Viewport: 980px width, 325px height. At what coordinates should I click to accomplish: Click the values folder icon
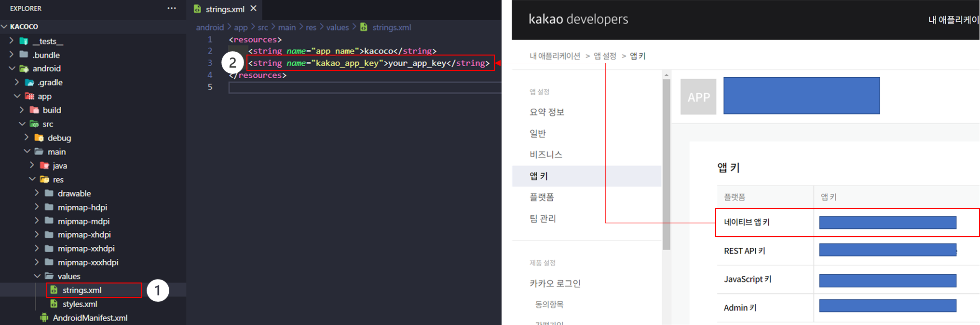tap(49, 276)
